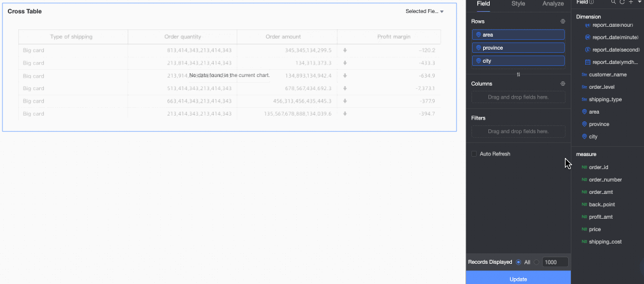Click the geo icon on the area row pill
The height and width of the screenshot is (284, 644).
(479, 35)
